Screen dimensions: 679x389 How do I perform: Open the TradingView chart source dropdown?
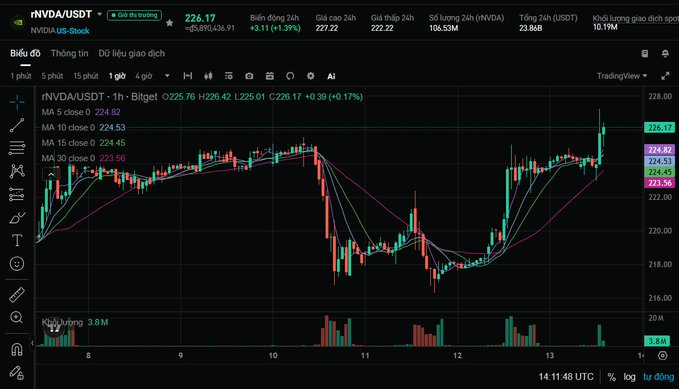pyautogui.click(x=622, y=76)
